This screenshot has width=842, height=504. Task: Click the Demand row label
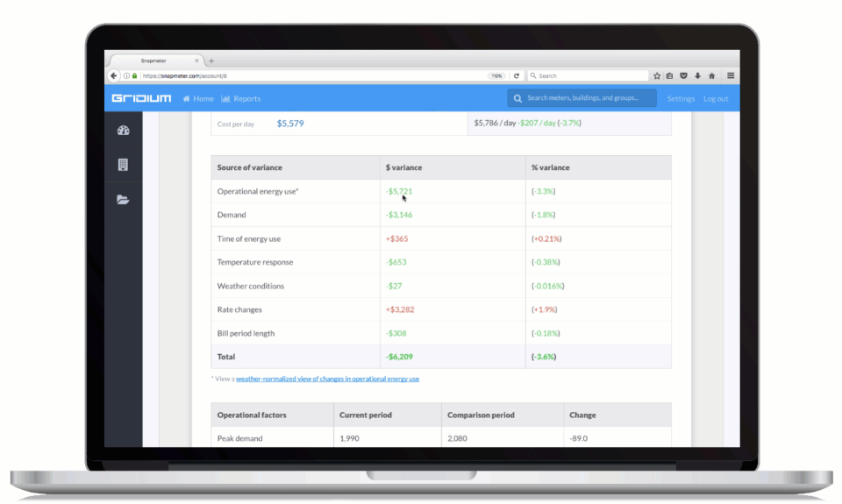[x=232, y=215]
